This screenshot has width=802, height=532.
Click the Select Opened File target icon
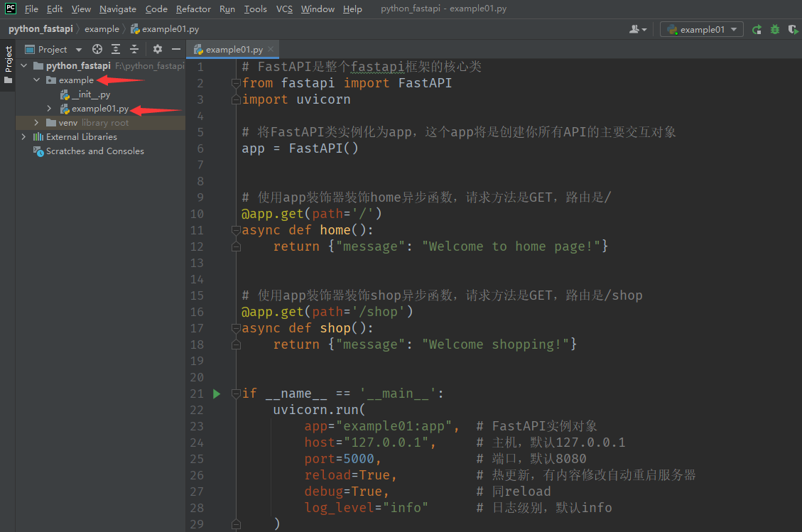(x=97, y=50)
